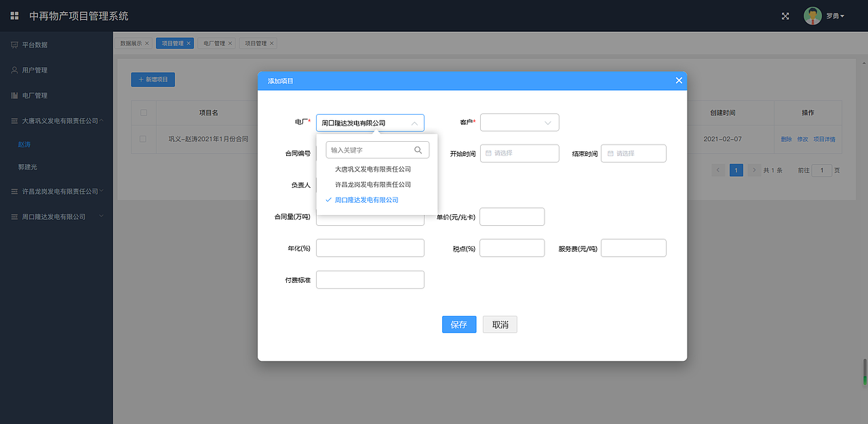The width and height of the screenshot is (868, 424).
Task: Close the 数据展示 tab
Action: (x=146, y=43)
